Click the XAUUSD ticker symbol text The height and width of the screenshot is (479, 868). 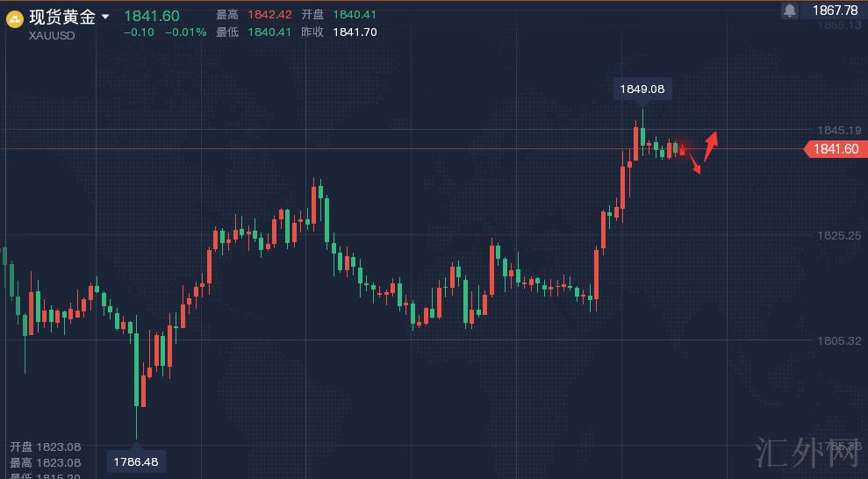point(52,35)
